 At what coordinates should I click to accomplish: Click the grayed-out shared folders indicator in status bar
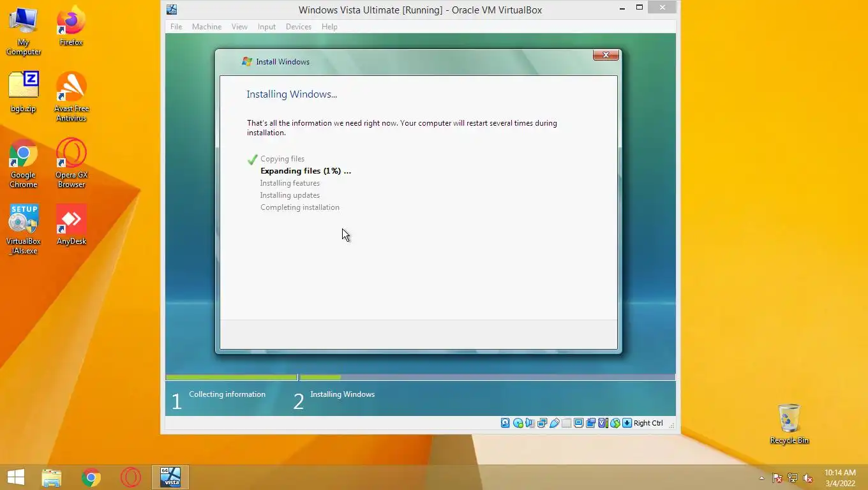(566, 423)
